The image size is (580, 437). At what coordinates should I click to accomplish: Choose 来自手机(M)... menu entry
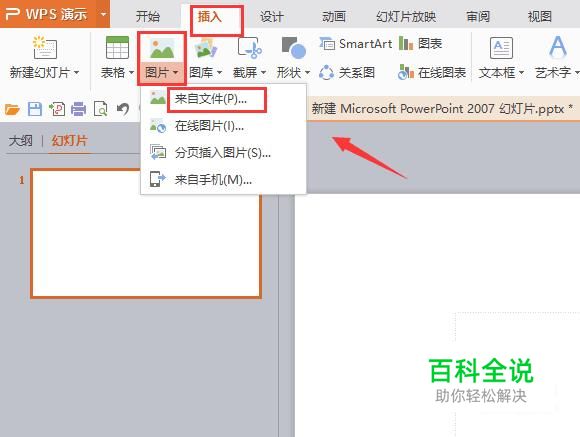[x=223, y=180]
